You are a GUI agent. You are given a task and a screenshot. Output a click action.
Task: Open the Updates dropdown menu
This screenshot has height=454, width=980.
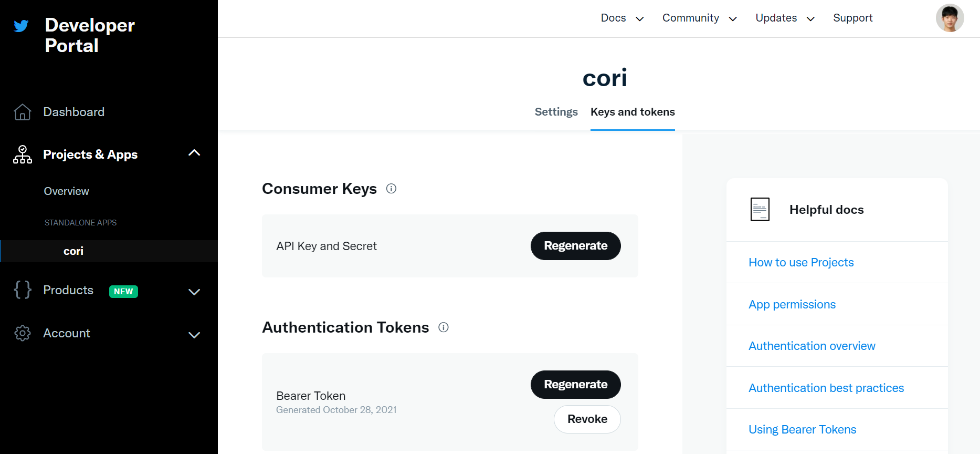(x=785, y=18)
